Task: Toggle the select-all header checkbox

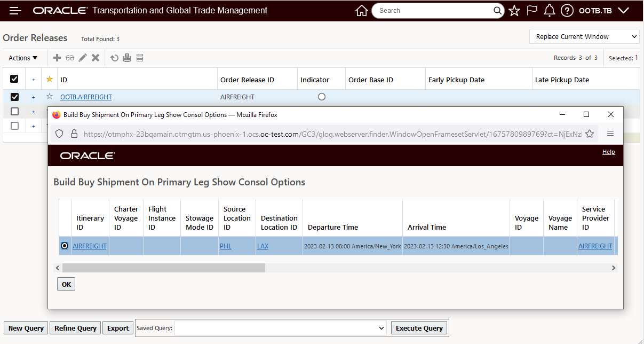Action: 14,79
